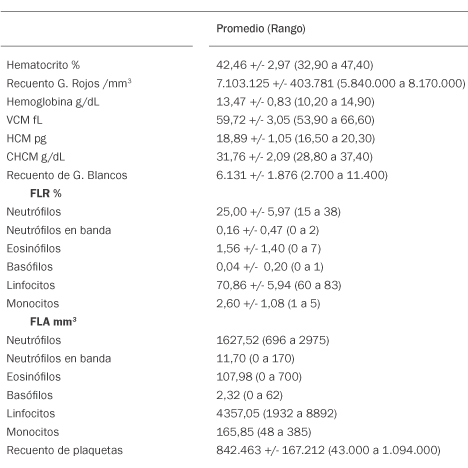Click the VCM fL row label

point(24,120)
